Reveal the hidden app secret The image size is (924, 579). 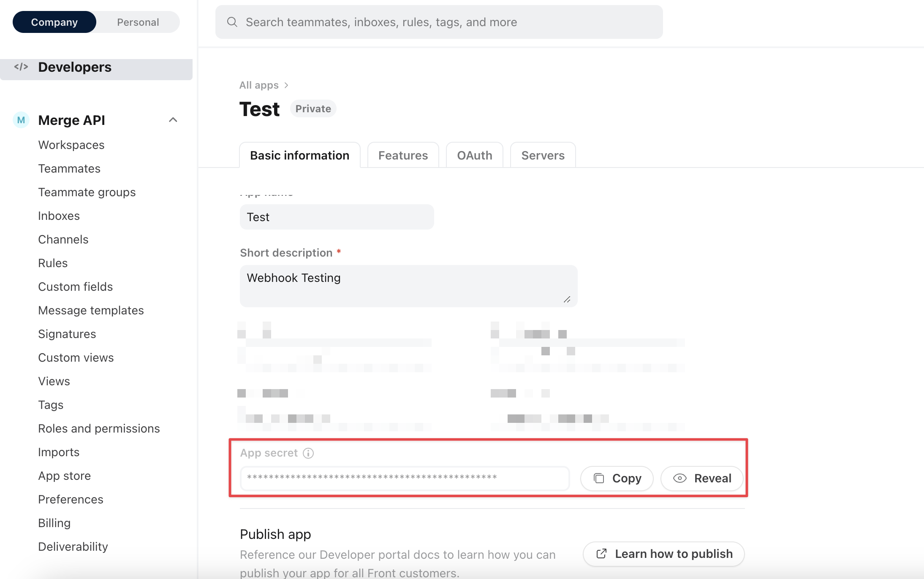tap(702, 478)
